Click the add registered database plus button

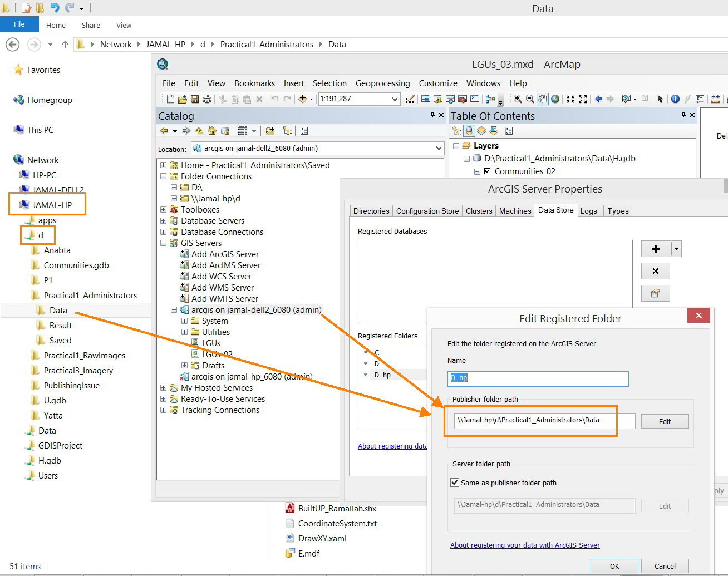[x=656, y=249]
